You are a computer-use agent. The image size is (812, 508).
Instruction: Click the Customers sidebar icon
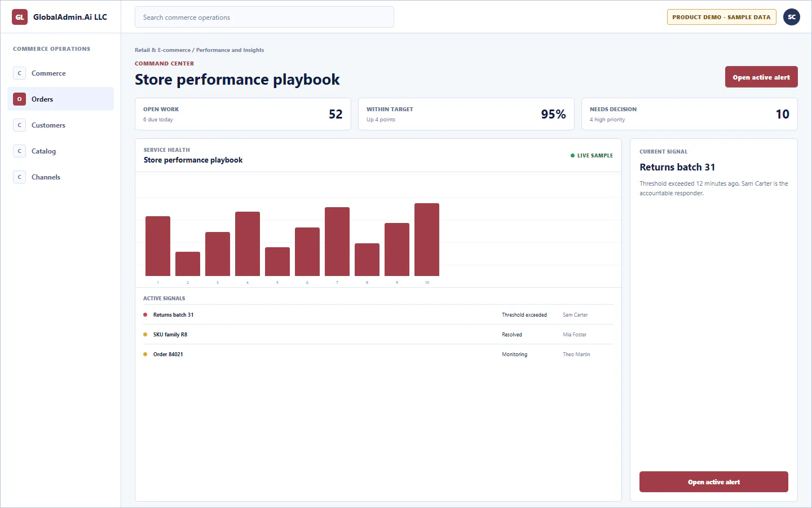point(19,125)
